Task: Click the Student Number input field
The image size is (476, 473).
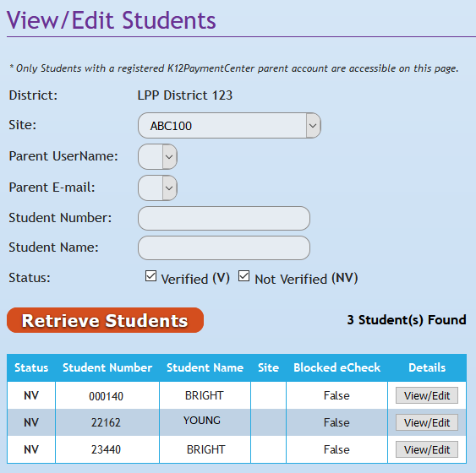Action: pos(224,218)
